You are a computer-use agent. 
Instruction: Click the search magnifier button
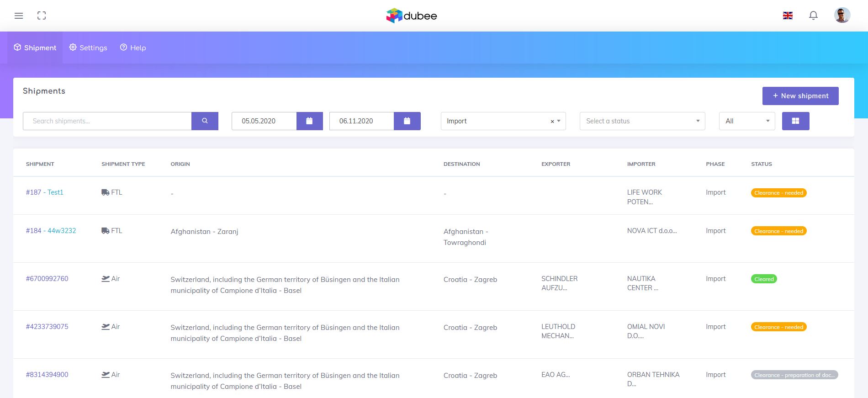click(x=205, y=121)
